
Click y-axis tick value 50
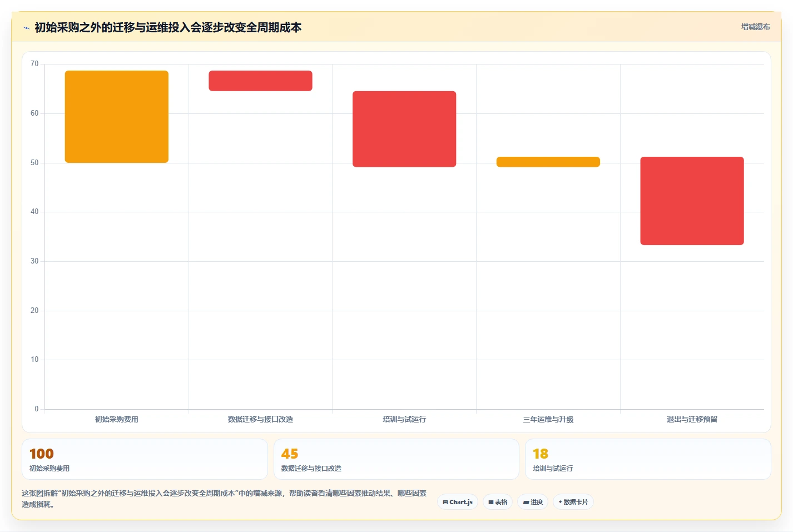[x=34, y=163]
